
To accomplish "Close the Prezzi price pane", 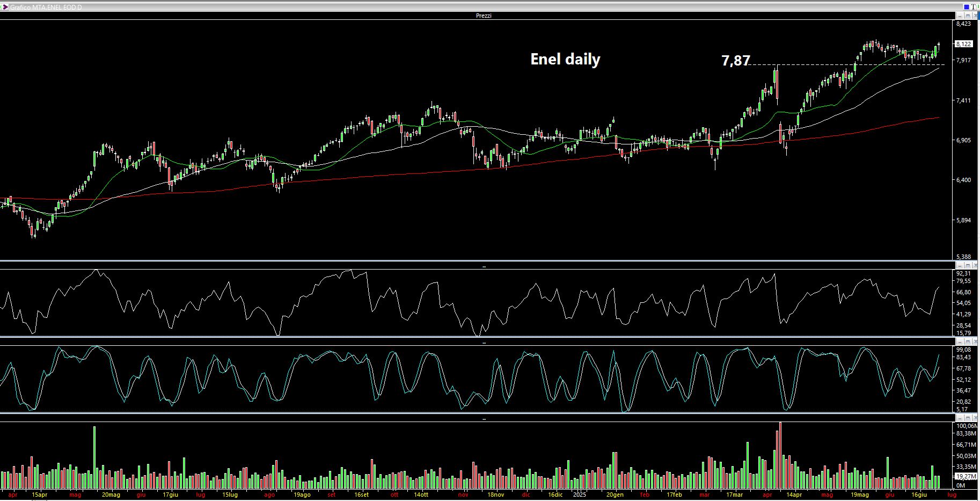I will point(975,16).
